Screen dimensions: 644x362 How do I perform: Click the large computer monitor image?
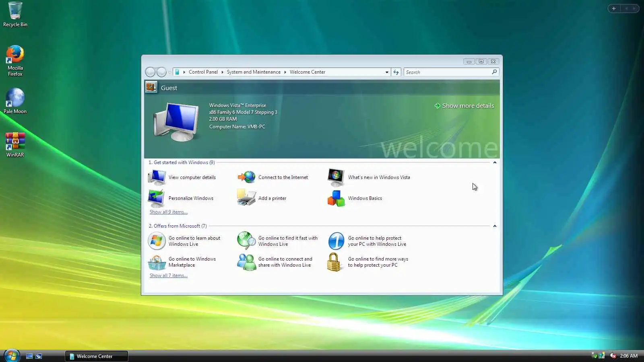click(176, 122)
